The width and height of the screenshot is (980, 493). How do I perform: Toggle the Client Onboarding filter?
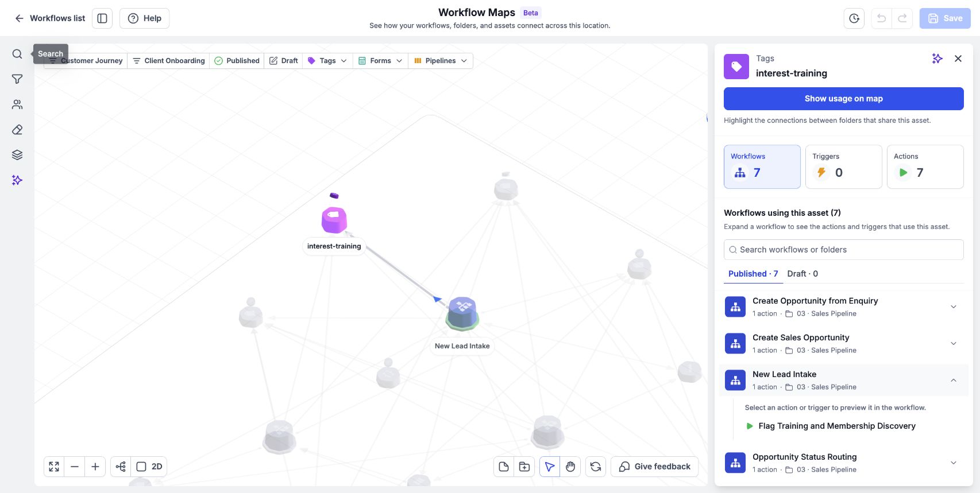pos(168,61)
